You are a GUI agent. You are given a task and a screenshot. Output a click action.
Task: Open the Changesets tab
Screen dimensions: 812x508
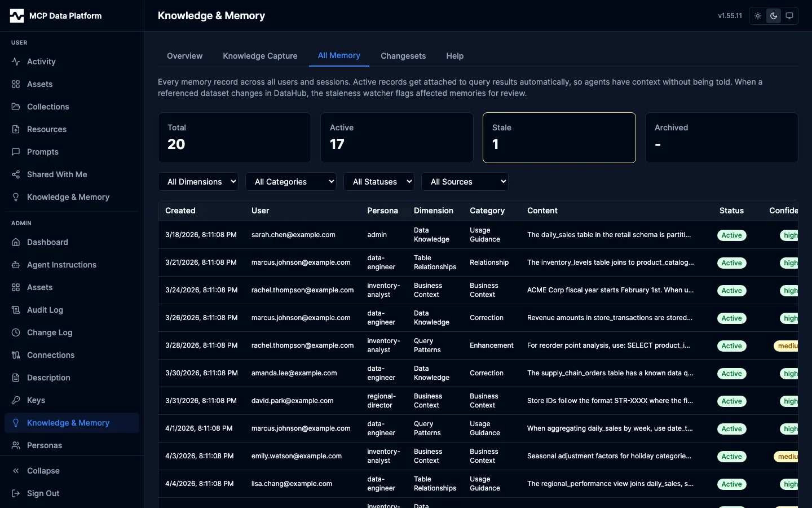(x=403, y=56)
